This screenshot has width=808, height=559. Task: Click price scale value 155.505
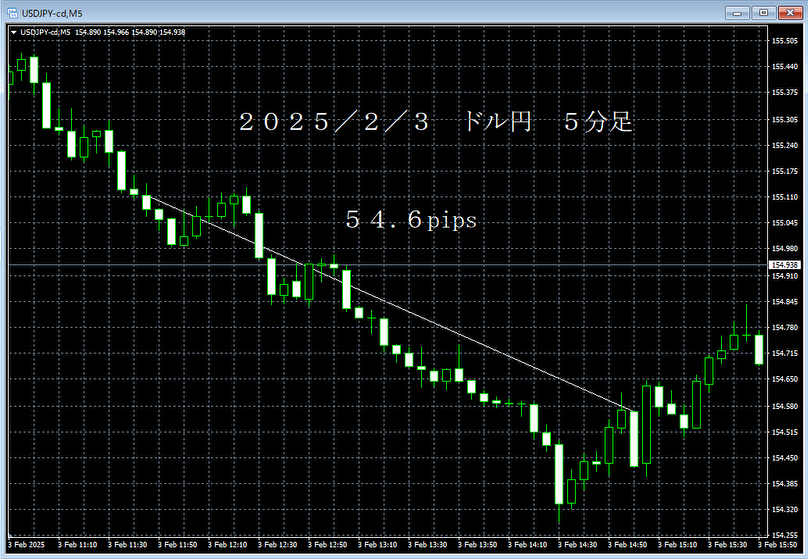[785, 41]
